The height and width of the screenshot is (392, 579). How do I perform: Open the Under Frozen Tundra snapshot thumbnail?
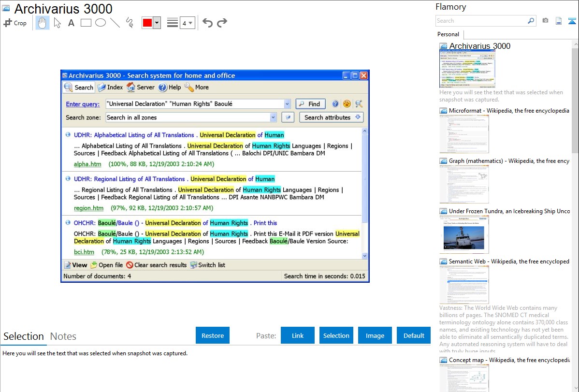(x=464, y=234)
